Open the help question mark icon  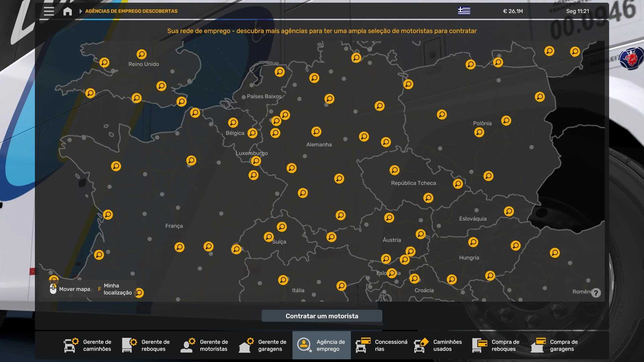[x=596, y=293]
